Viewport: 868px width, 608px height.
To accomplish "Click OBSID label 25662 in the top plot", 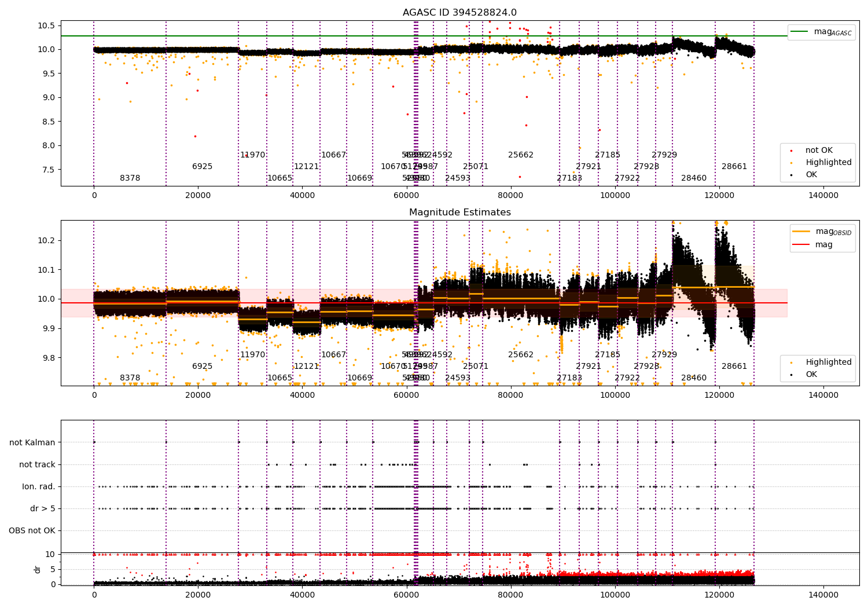I will [x=521, y=155].
